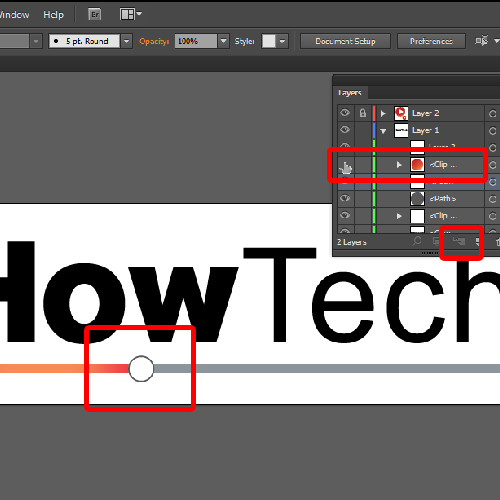Click the Style color swatch
Viewport: 500px width, 500px height.
[269, 41]
